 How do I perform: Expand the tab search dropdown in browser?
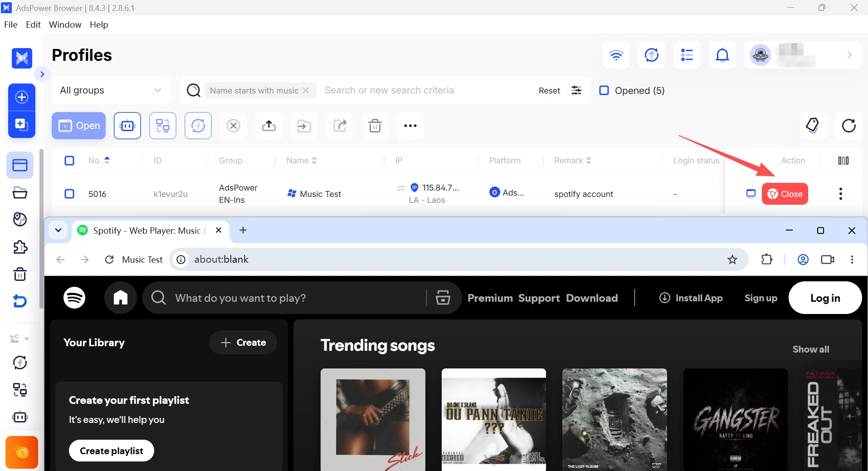[58, 230]
